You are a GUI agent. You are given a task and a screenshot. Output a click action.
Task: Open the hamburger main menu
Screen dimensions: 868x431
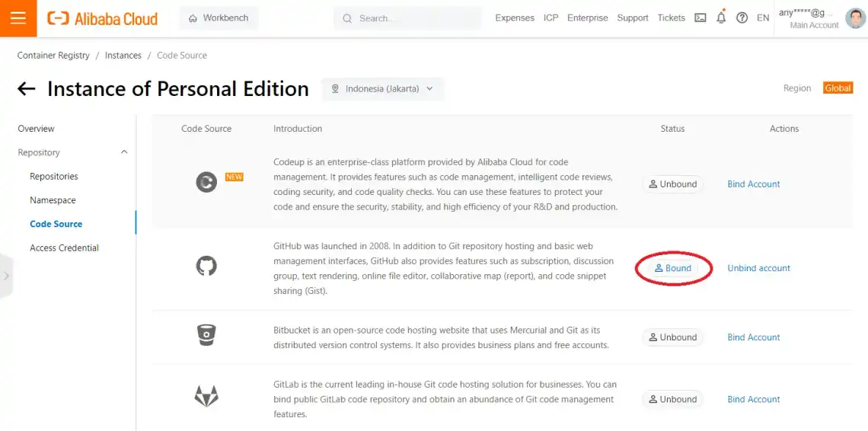tap(18, 18)
